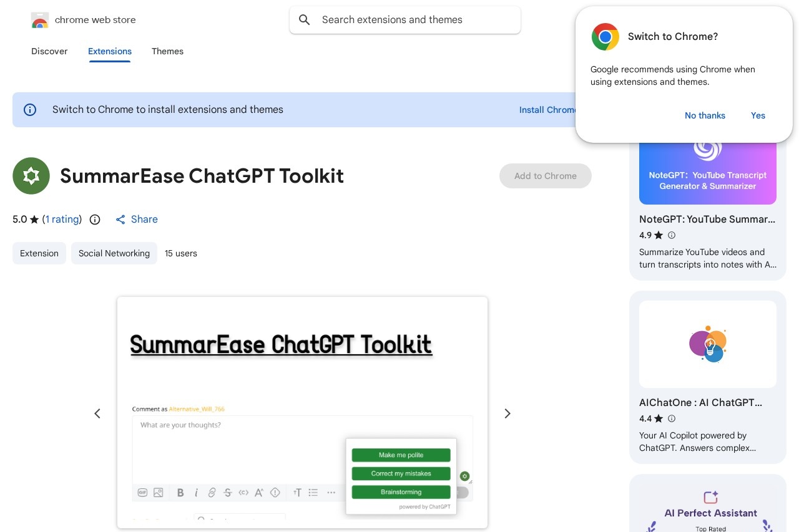
Task: Switch to the Themes tab
Action: click(x=167, y=51)
